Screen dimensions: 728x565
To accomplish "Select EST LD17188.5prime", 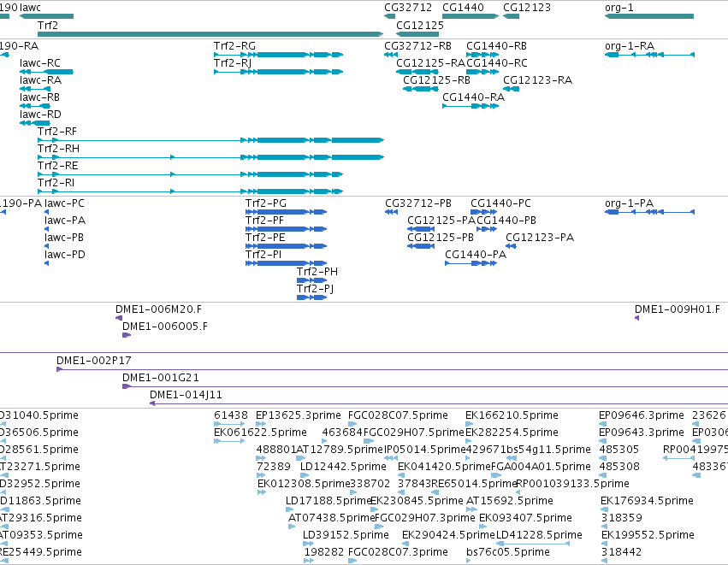I will 328,501.
